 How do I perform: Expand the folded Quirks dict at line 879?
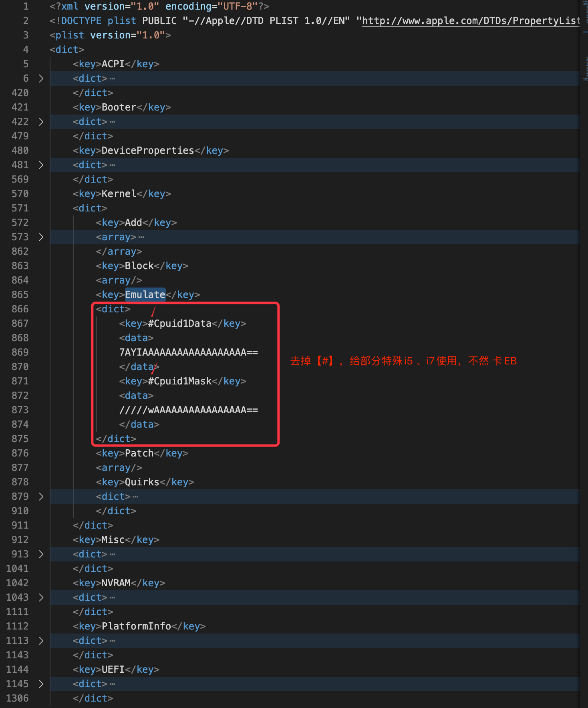(41, 497)
